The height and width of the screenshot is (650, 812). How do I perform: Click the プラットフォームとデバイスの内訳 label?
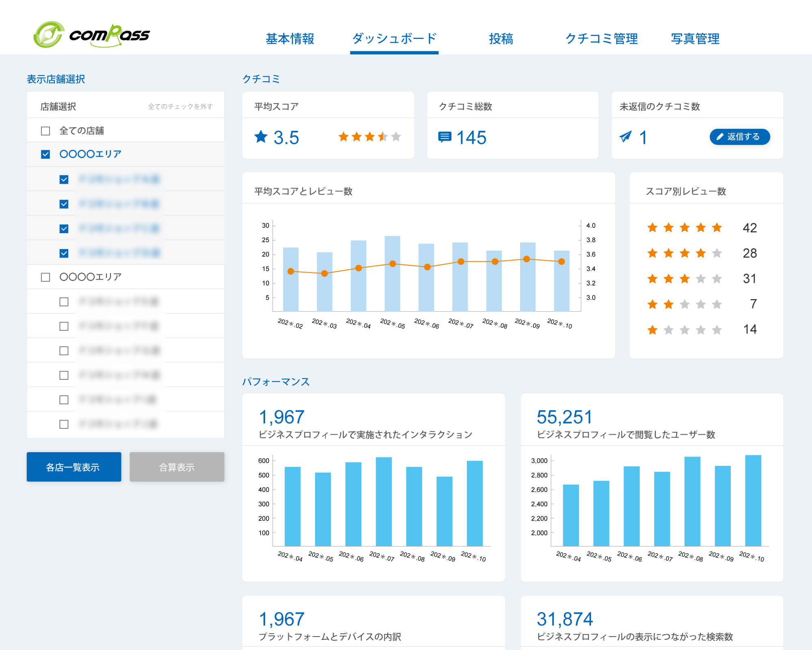pos(330,637)
